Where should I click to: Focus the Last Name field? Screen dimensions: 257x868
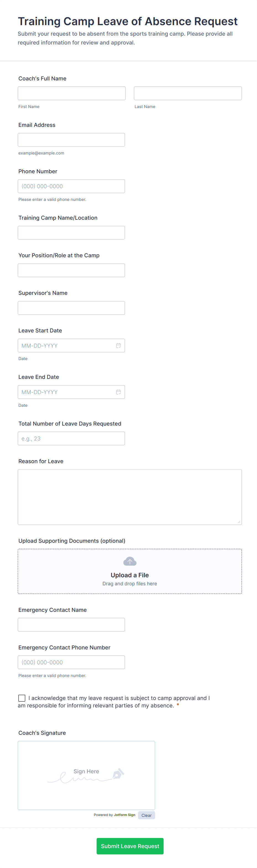[188, 93]
